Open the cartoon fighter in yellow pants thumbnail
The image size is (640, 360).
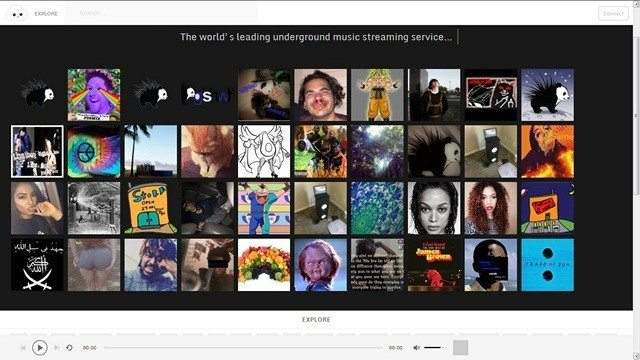tap(377, 95)
